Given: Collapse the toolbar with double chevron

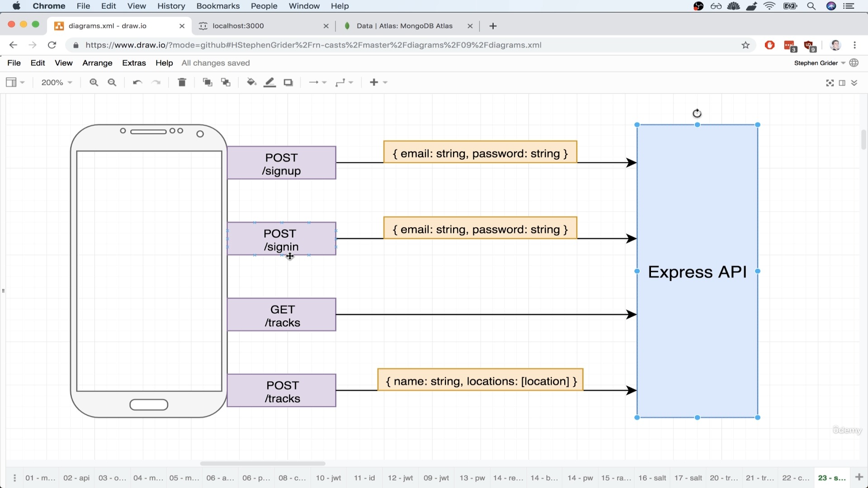Looking at the screenshot, I should (854, 83).
